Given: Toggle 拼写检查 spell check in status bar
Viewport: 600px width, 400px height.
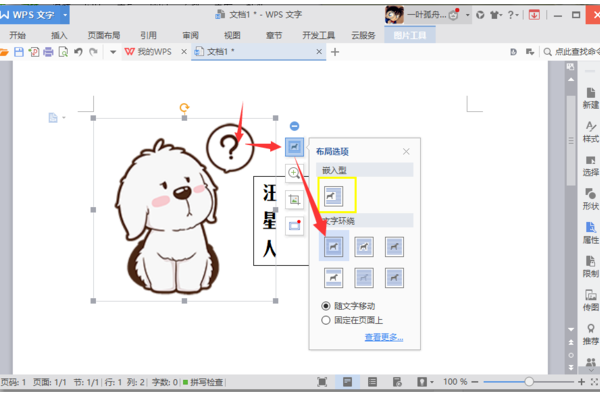Looking at the screenshot, I should point(203,382).
